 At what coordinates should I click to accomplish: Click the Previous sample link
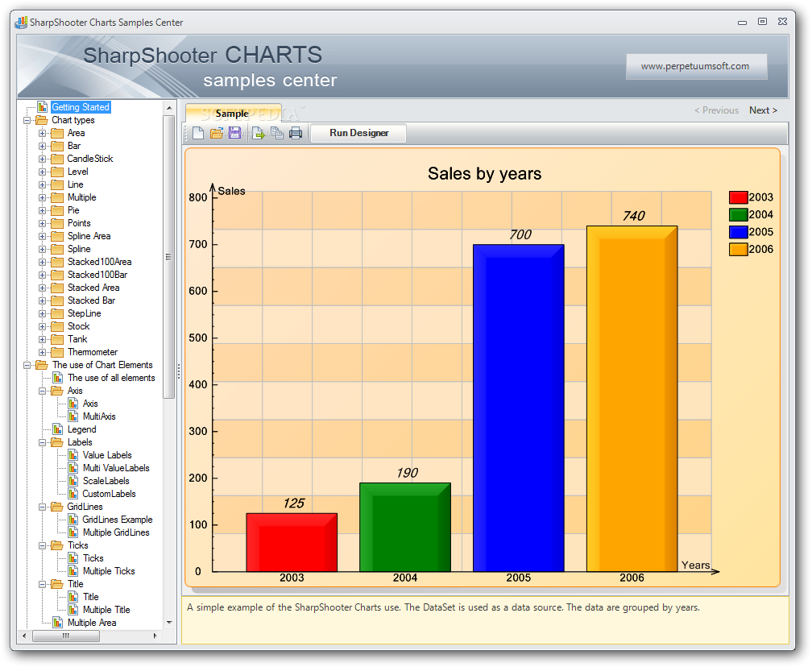pyautogui.click(x=717, y=110)
